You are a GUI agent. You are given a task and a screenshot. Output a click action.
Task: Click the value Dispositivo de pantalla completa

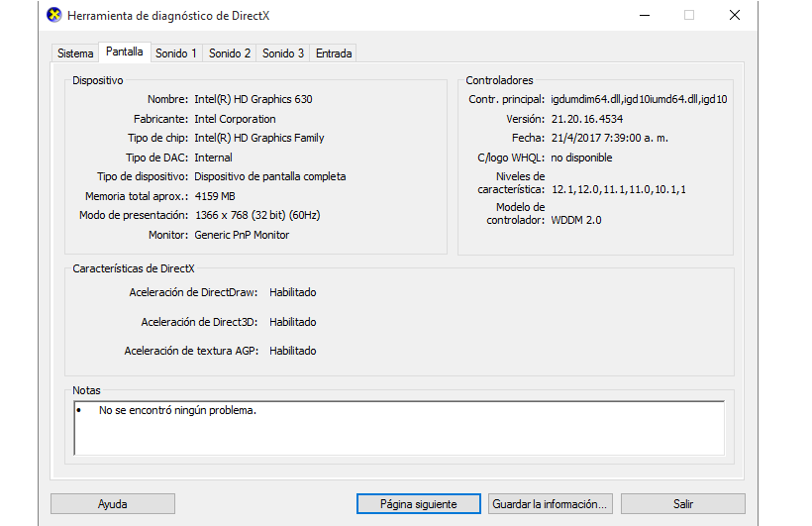pyautogui.click(x=269, y=176)
